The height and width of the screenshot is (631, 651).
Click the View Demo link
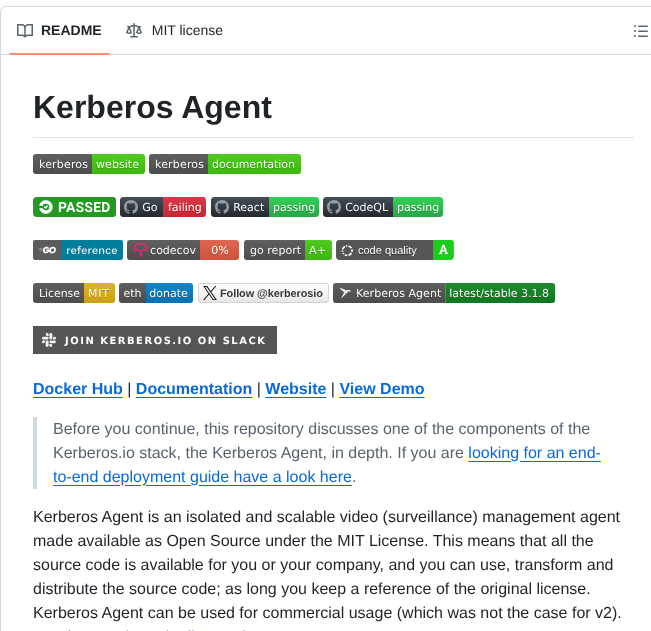(x=382, y=389)
